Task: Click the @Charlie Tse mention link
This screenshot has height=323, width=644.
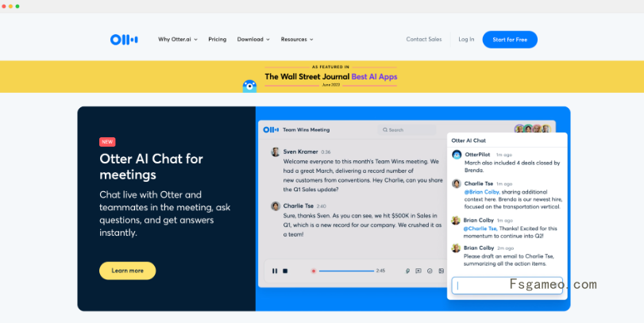Action: [480, 229]
